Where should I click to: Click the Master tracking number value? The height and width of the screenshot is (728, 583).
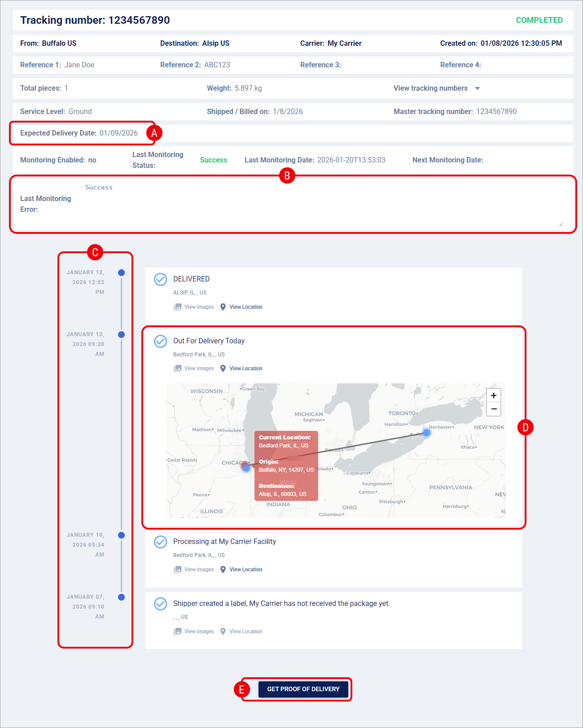496,112
